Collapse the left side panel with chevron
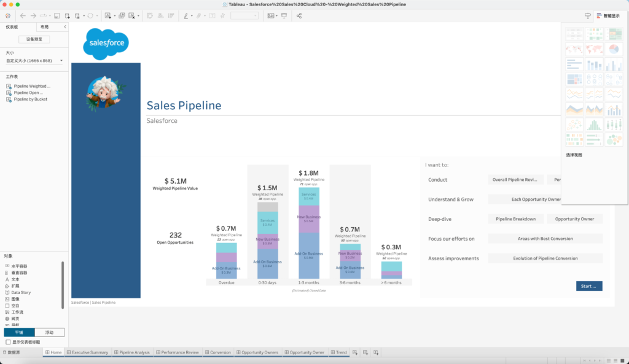This screenshot has height=364, width=629. [x=65, y=27]
